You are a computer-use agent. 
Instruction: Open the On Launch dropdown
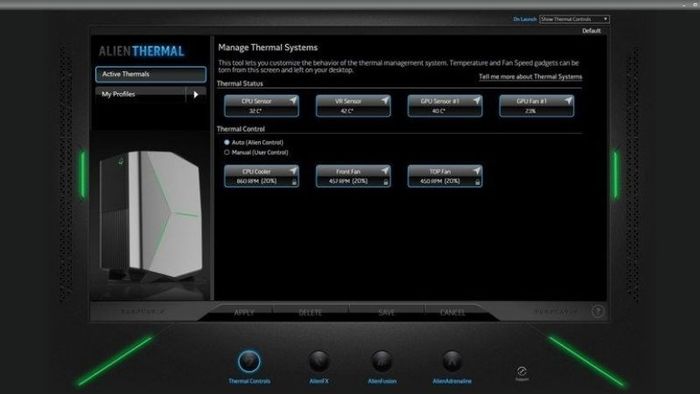point(574,19)
